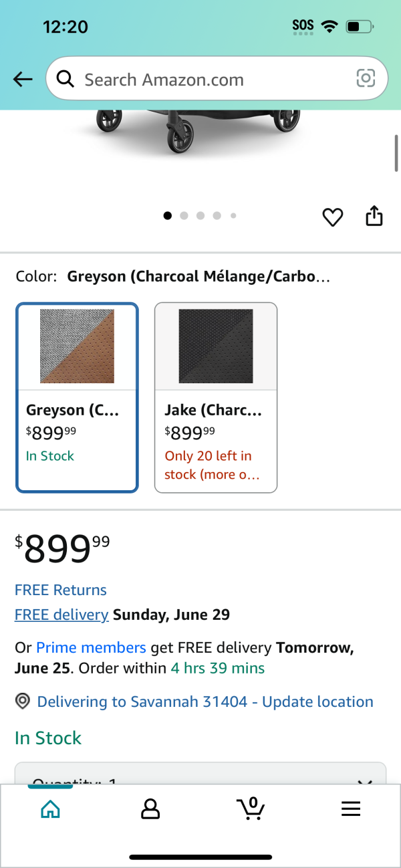
Task: Go to Home tab icon
Action: coord(50,809)
